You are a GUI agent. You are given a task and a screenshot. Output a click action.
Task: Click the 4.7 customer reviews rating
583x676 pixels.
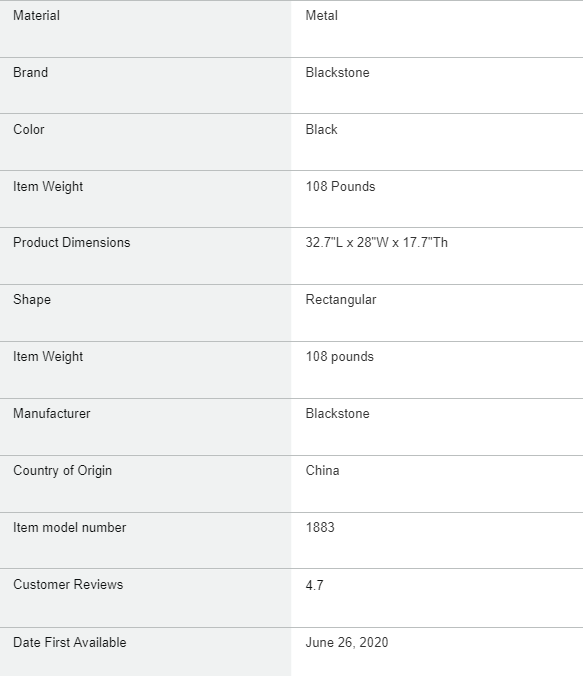tap(314, 585)
